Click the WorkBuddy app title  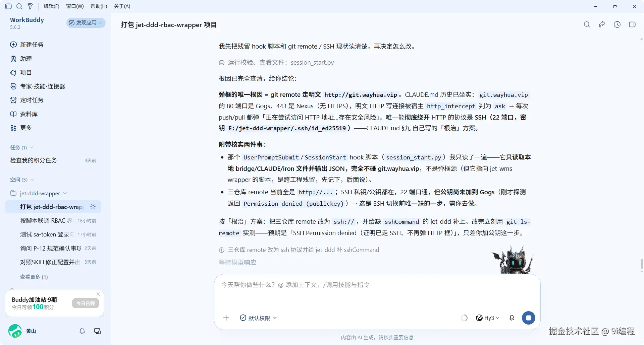coord(27,20)
